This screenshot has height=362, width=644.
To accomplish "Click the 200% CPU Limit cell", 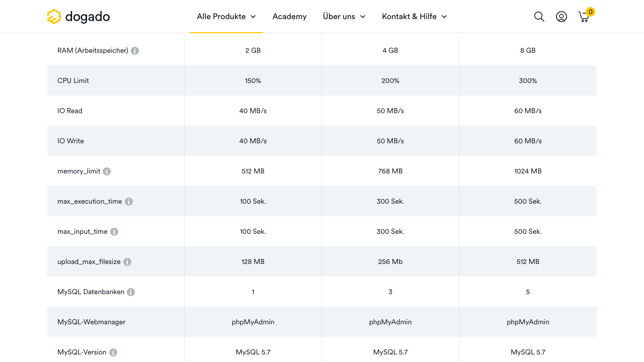I will [390, 80].
